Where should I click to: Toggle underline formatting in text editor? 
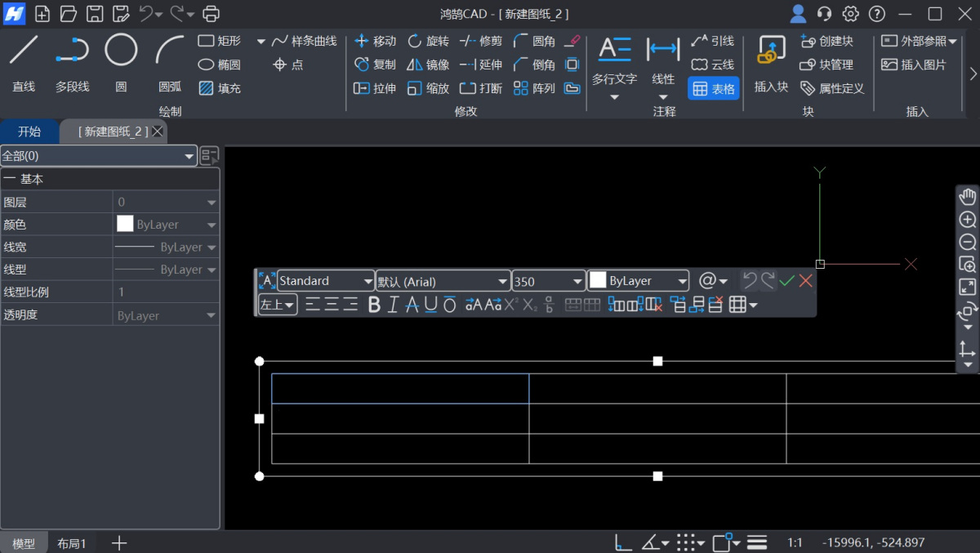click(428, 305)
